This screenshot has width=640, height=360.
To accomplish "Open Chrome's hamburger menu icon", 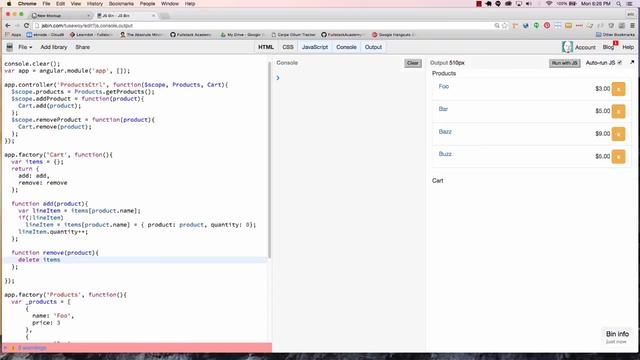I will point(632,26).
